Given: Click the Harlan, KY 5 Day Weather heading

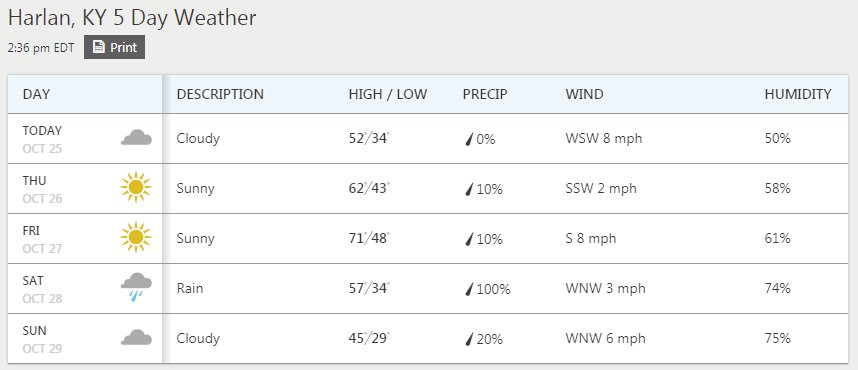Looking at the screenshot, I should point(132,18).
